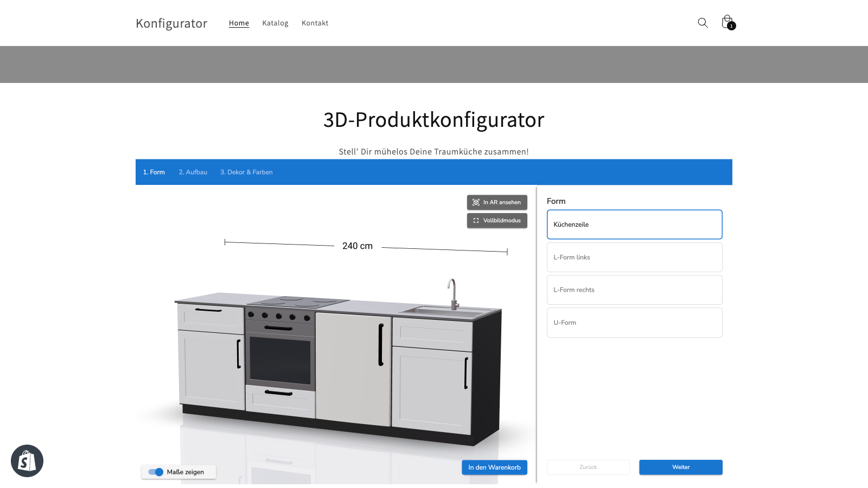Choose the L-Form links option
This screenshot has height=488, width=868.
pos(634,258)
